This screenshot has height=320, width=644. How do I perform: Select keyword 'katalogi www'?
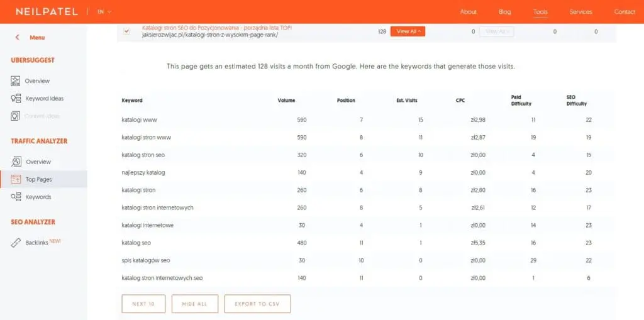(x=139, y=120)
